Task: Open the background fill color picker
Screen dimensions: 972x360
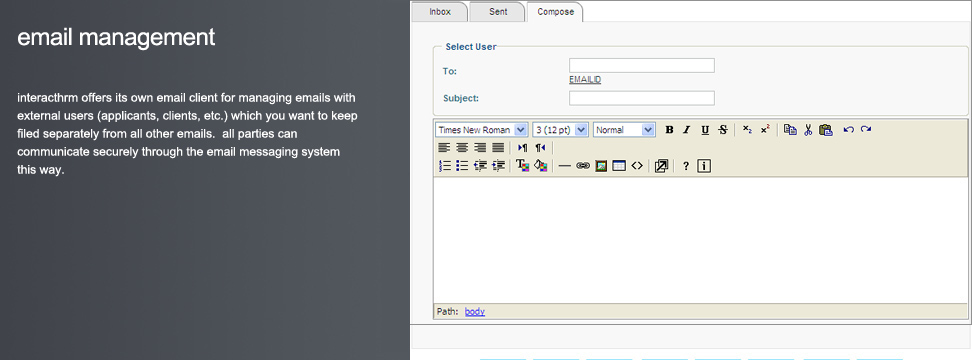Action: click(541, 166)
